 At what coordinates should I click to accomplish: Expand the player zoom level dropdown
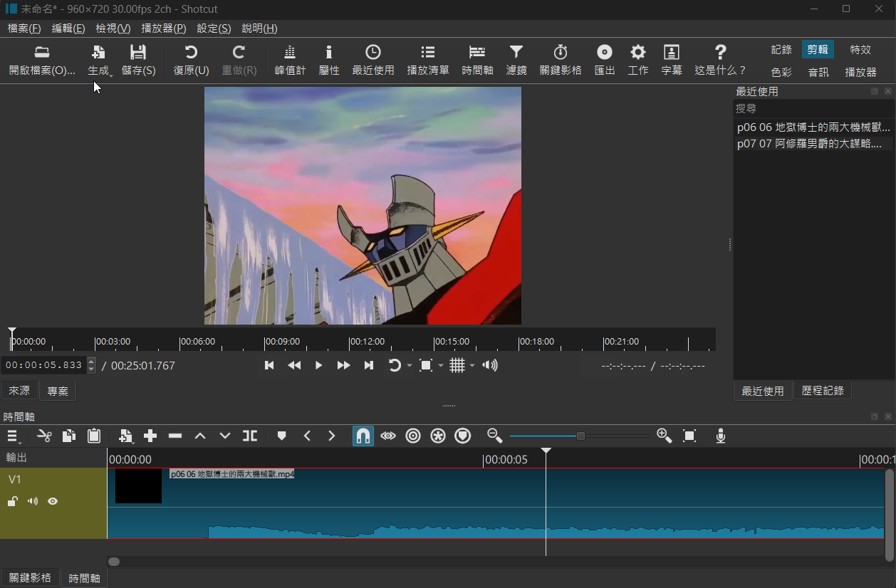pyautogui.click(x=441, y=366)
